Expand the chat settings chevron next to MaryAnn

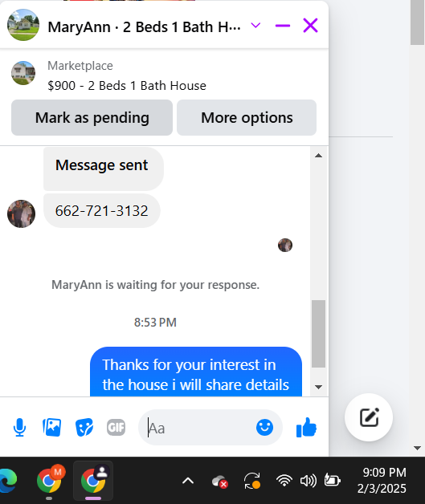(x=255, y=26)
